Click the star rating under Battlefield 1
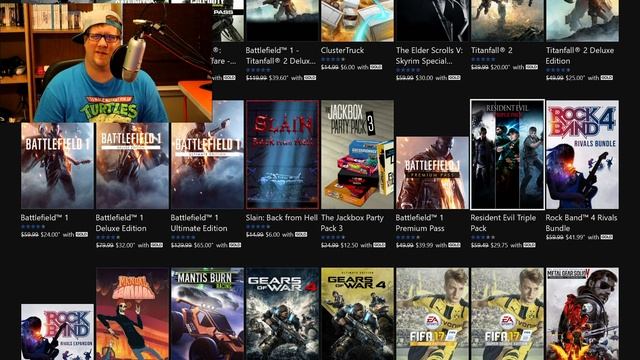The width and height of the screenshot is (640, 360). pyautogui.click(x=33, y=227)
